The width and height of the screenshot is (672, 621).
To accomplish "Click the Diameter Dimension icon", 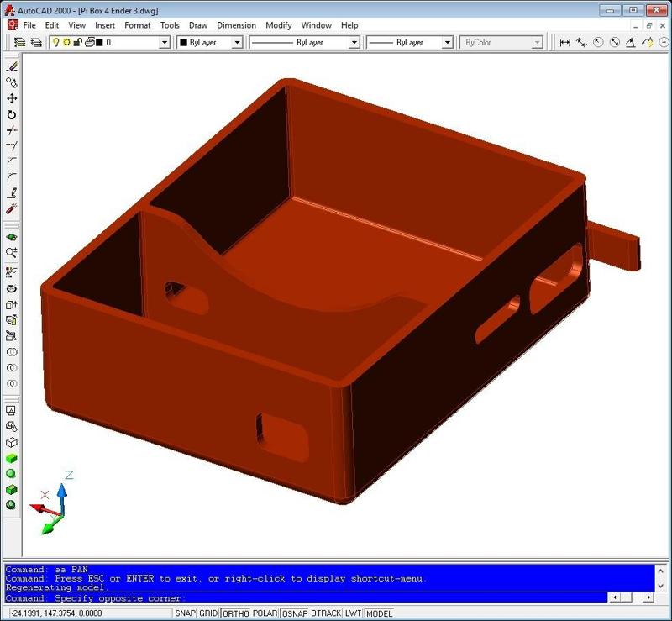I will [615, 42].
